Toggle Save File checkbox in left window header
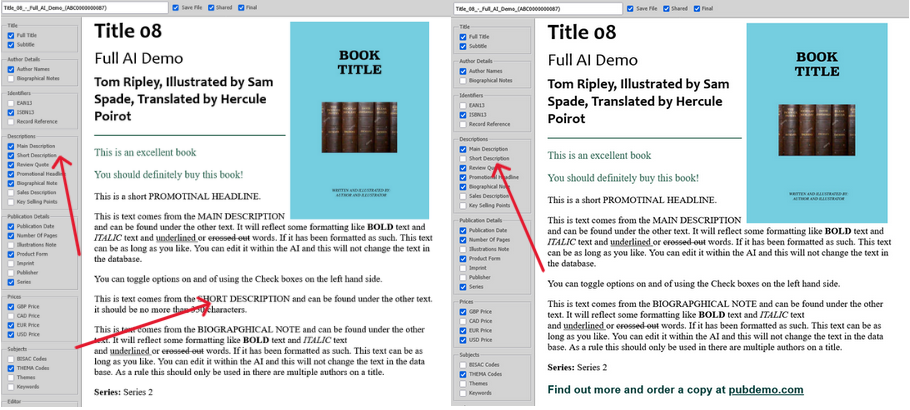Screen dimensions: 910x410 [x=177, y=7]
